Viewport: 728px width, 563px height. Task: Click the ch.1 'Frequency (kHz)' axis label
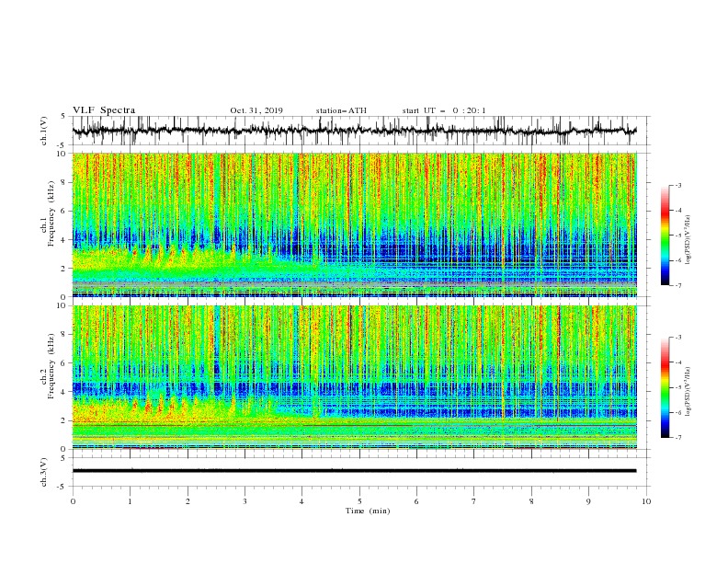pyautogui.click(x=51, y=212)
